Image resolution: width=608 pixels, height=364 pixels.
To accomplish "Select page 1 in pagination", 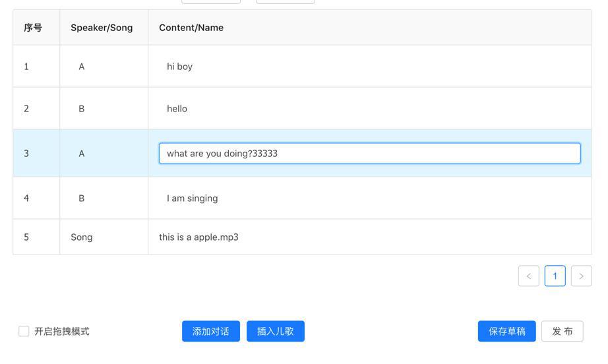I will click(555, 276).
